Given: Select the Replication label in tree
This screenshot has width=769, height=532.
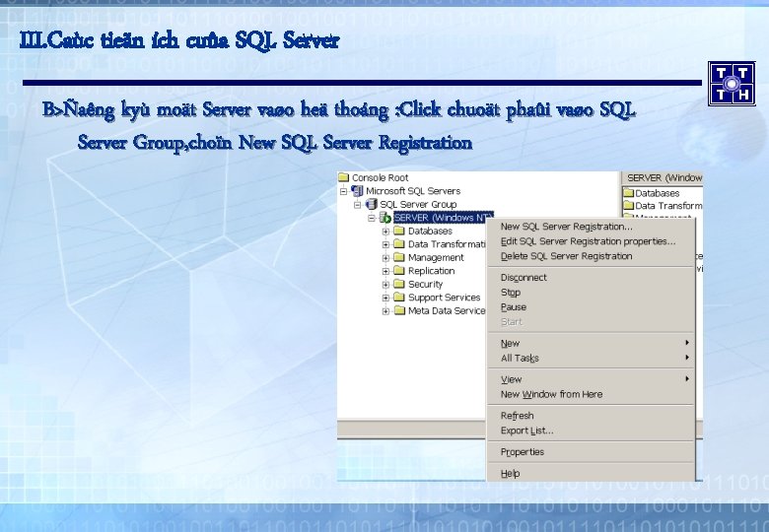Looking at the screenshot, I should coord(431,270).
